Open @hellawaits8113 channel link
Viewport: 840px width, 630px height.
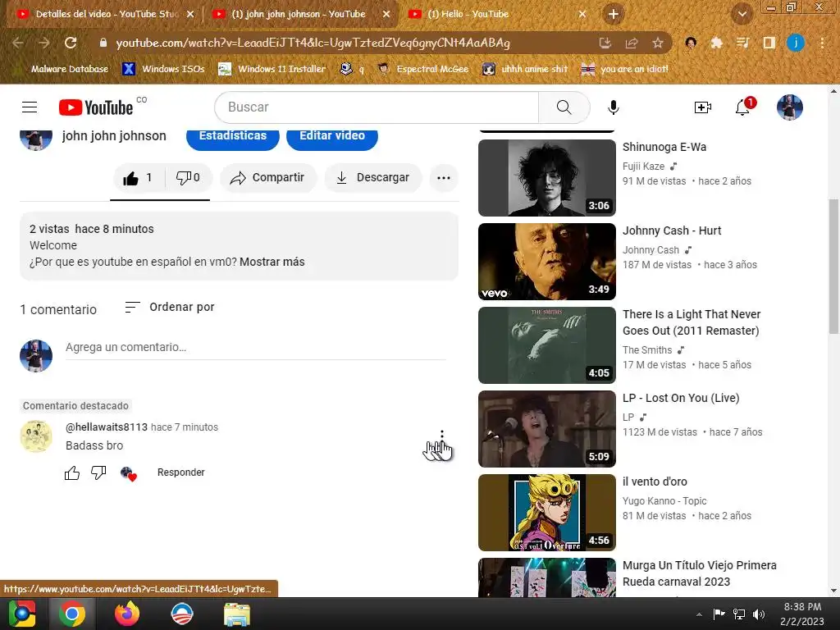(107, 427)
